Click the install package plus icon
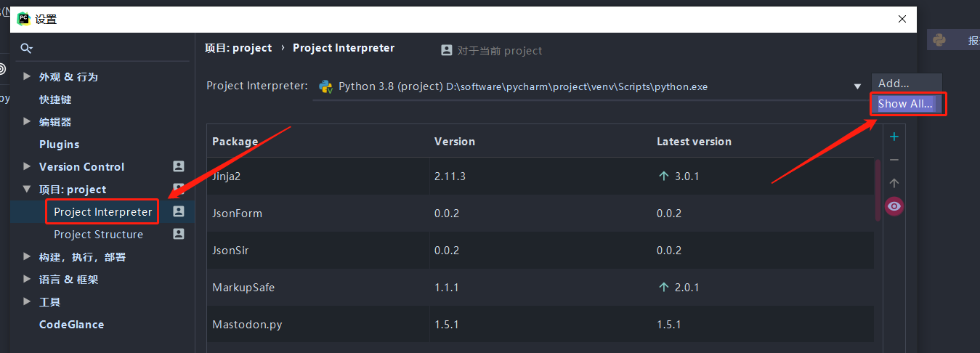 pos(894,137)
